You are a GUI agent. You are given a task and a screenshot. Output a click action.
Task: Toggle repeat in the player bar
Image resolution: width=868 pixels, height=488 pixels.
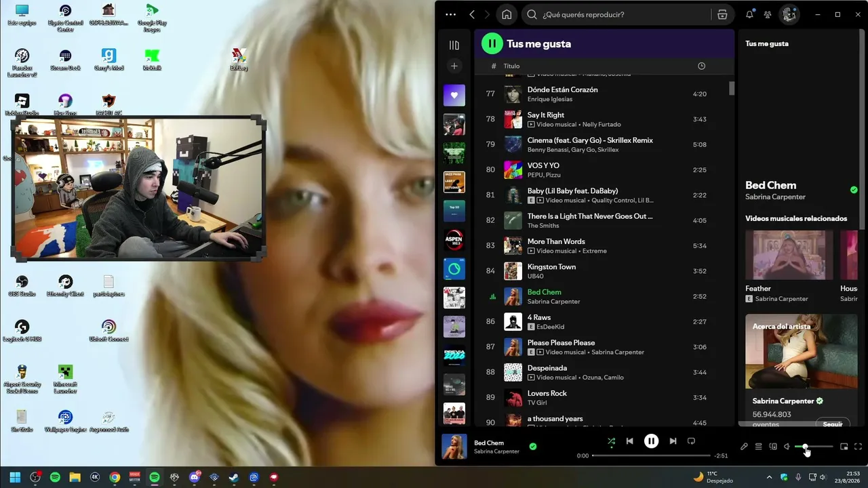(x=691, y=441)
